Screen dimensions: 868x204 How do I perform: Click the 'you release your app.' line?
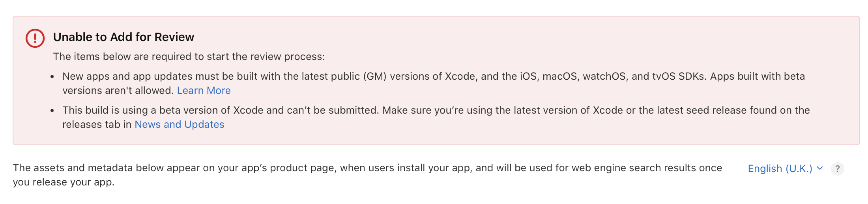(64, 182)
